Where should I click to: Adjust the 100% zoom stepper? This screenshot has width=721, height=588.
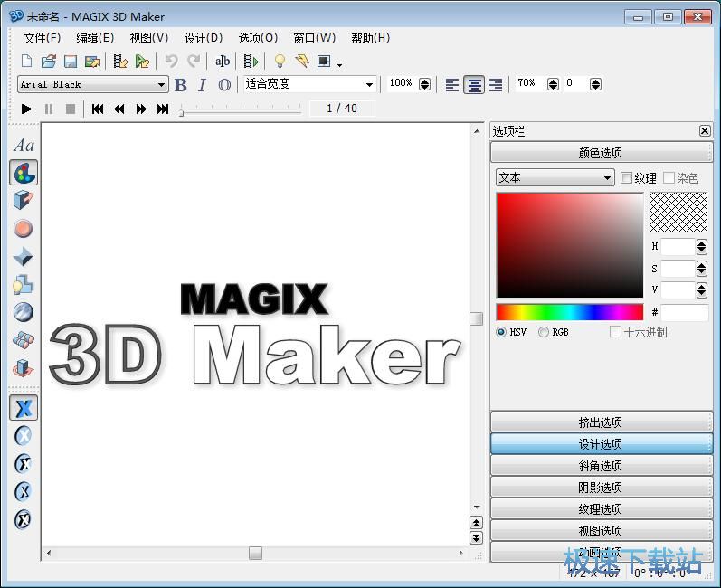pos(425,84)
